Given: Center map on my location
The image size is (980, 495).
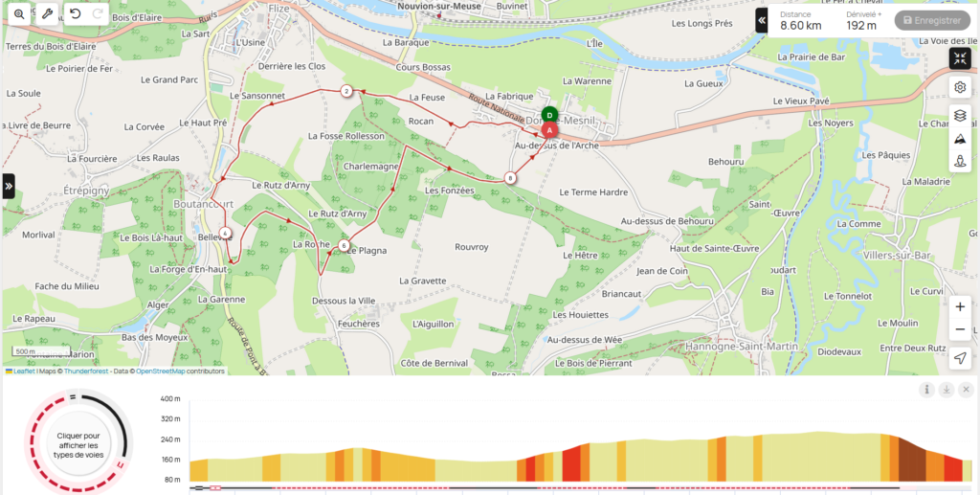Looking at the screenshot, I should tap(960, 358).
